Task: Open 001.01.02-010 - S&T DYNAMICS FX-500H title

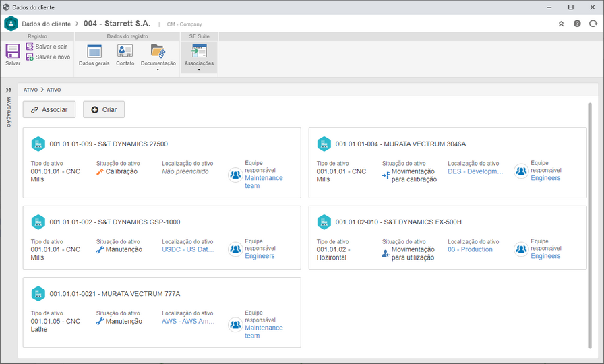Action: [x=398, y=222]
